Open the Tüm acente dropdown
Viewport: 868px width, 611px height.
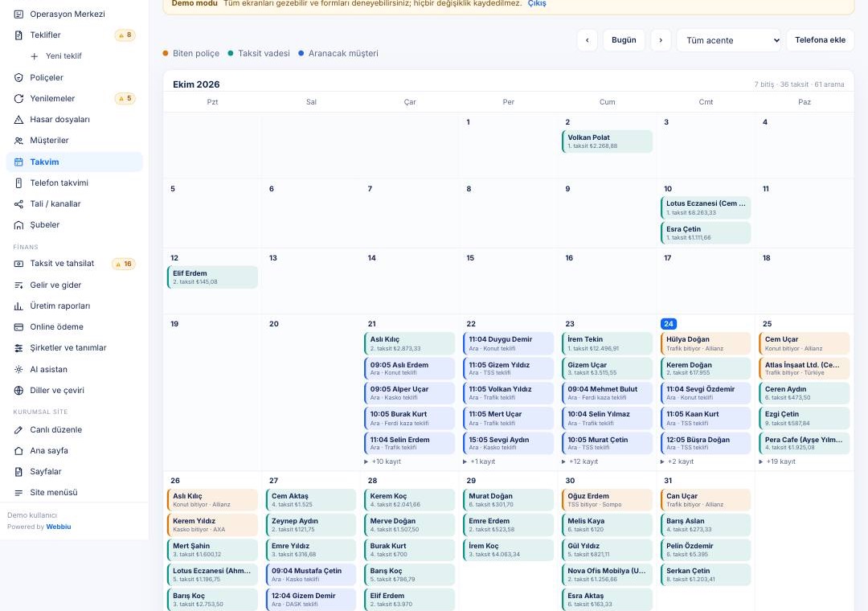728,40
